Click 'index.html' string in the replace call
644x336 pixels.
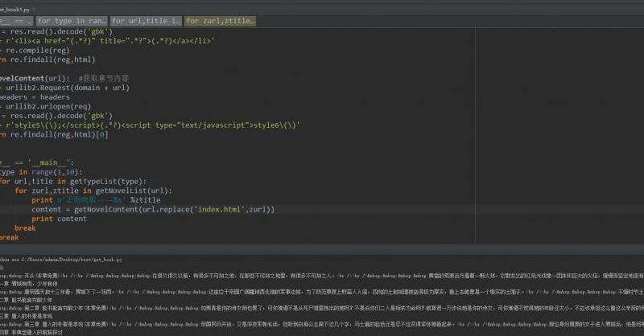(220, 209)
